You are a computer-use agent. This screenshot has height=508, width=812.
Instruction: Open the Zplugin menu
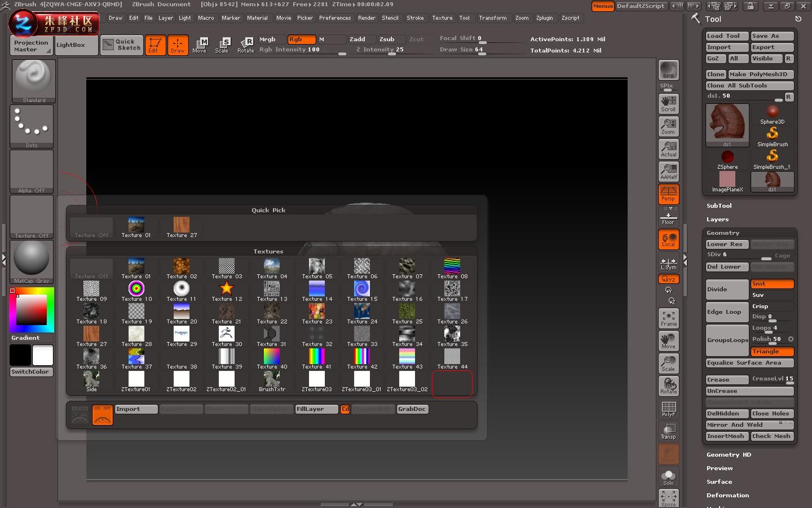click(544, 18)
